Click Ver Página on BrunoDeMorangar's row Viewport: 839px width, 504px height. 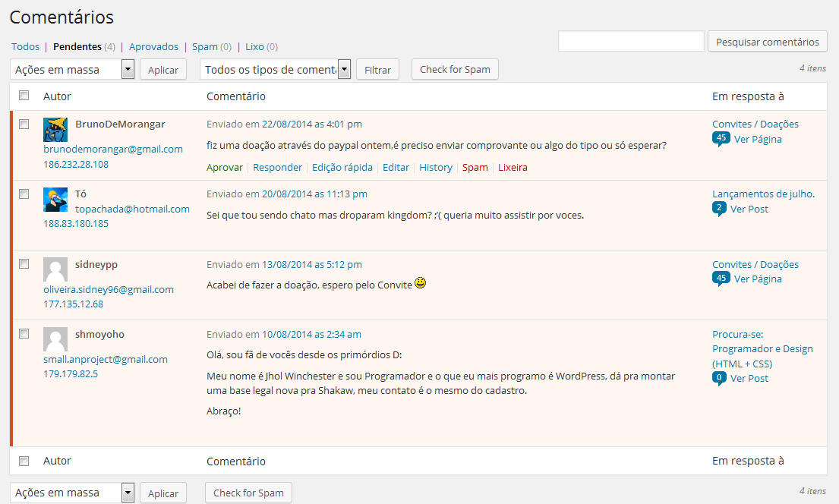coord(758,139)
